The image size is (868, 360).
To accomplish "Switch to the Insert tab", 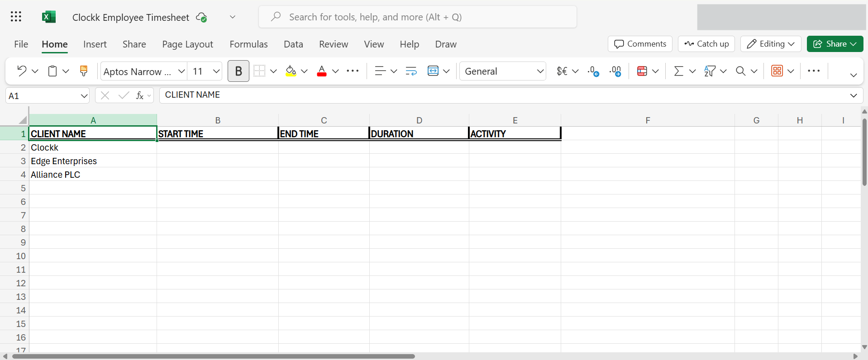I will (x=95, y=44).
